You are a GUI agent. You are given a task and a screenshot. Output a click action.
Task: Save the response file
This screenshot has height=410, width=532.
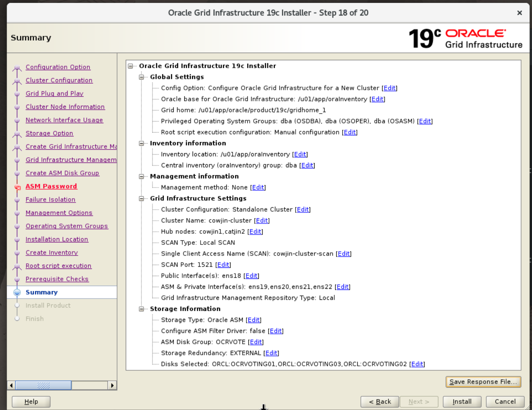[x=483, y=382]
